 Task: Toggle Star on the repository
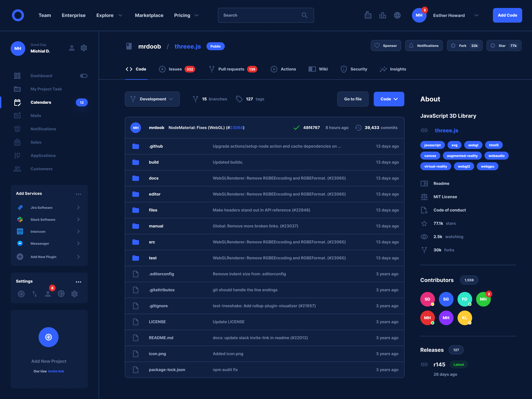pos(504,46)
